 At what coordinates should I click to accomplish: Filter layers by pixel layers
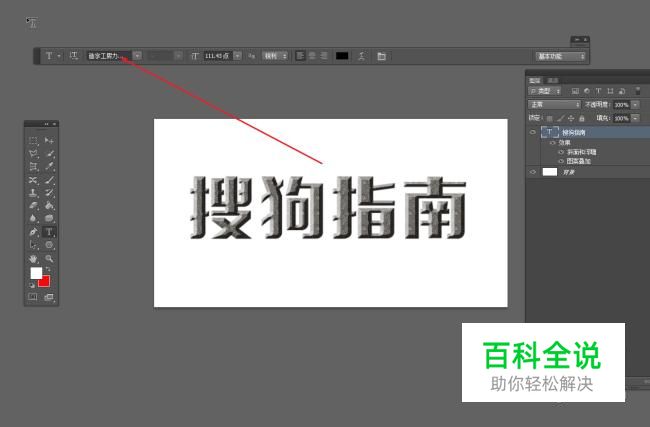(575, 91)
